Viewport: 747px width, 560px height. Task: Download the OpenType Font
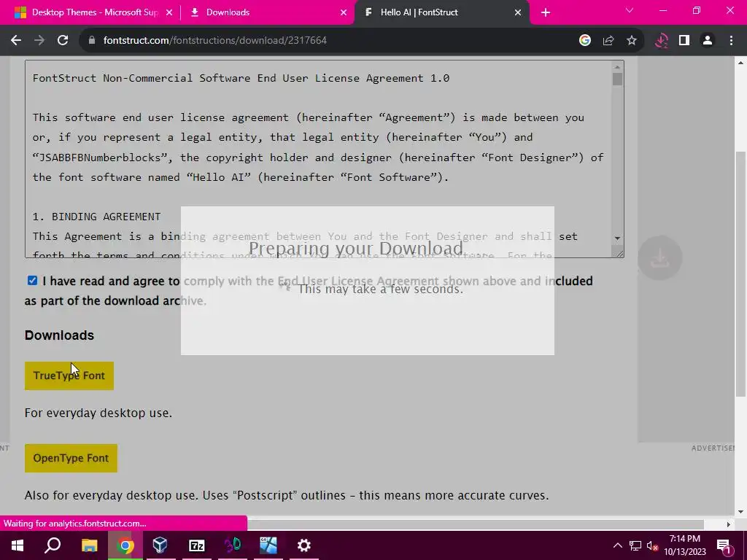(x=71, y=458)
